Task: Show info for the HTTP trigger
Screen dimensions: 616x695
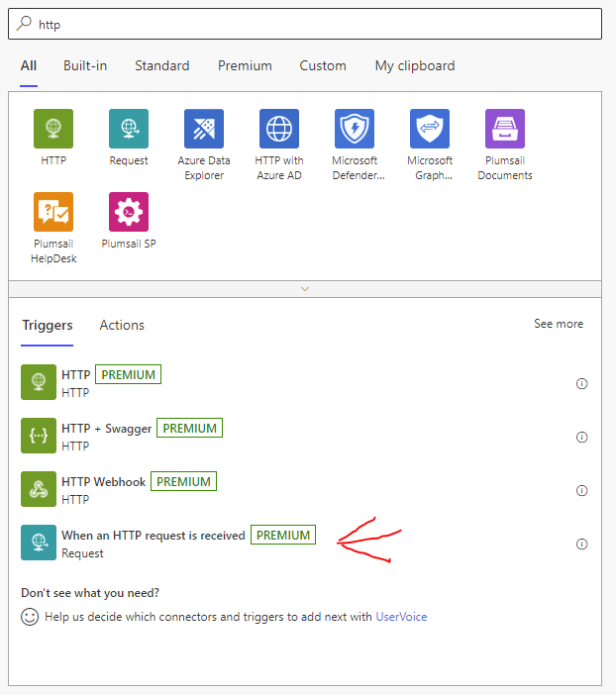Action: [582, 383]
